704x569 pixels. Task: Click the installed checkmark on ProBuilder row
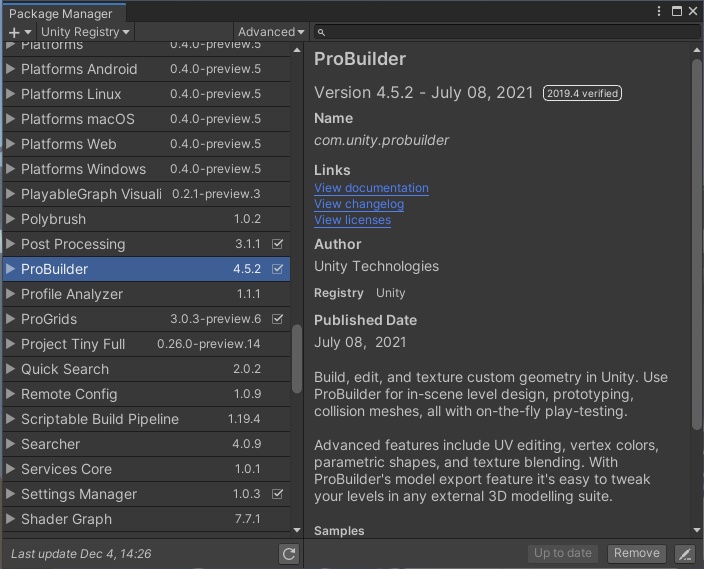[277, 269]
